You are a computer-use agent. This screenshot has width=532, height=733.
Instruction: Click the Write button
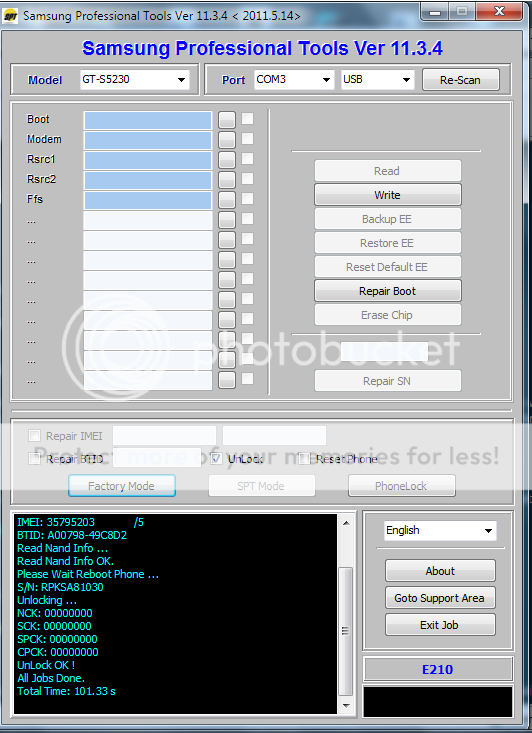click(388, 195)
